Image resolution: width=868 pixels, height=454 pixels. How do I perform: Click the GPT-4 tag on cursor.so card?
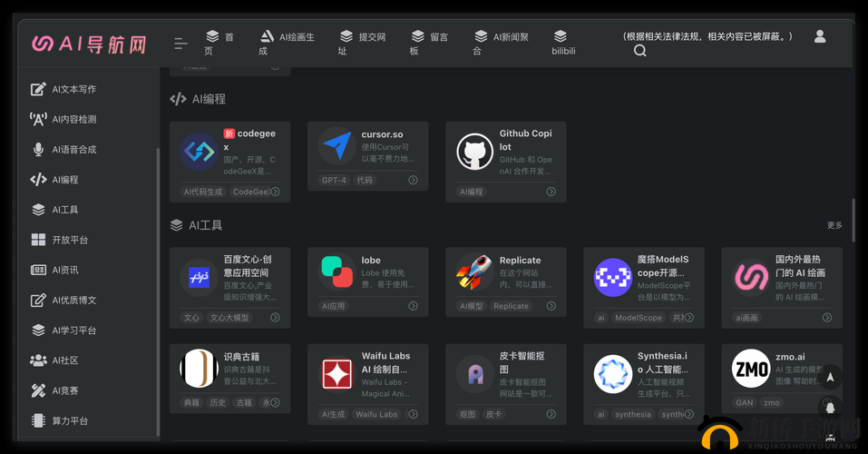pos(334,180)
